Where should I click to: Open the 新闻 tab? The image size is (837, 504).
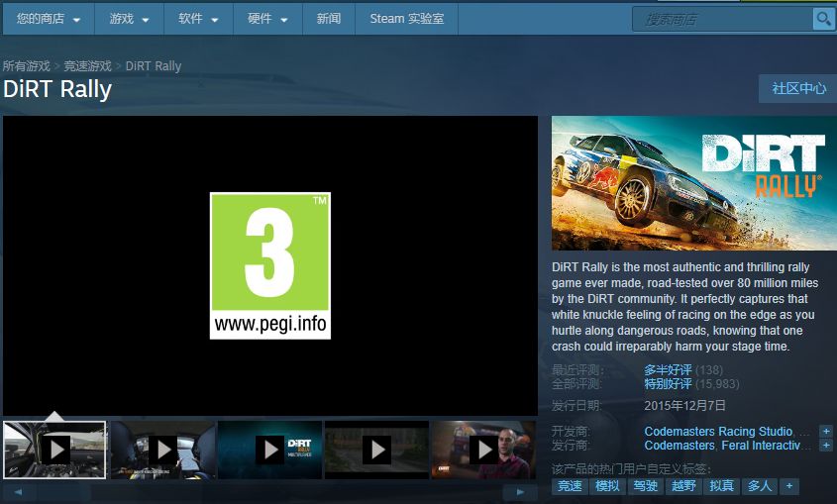tap(329, 19)
